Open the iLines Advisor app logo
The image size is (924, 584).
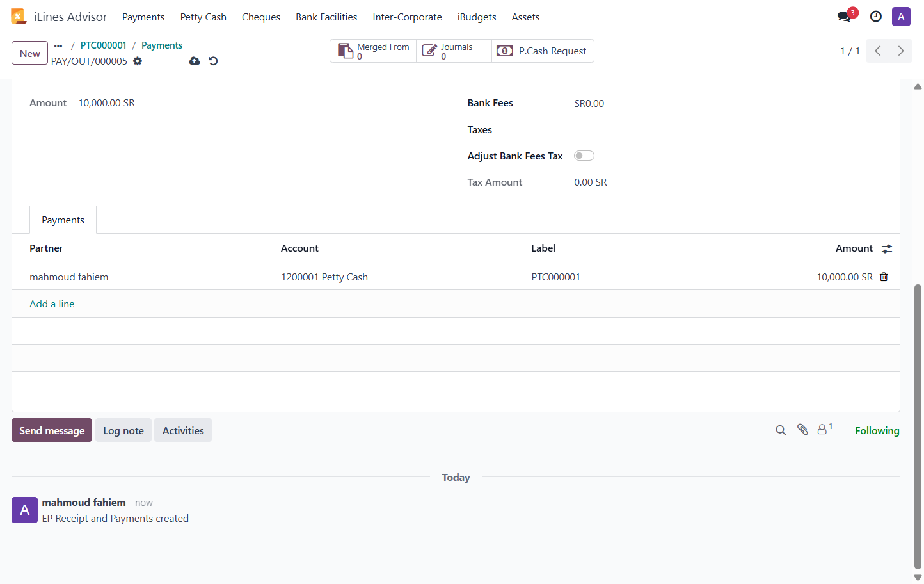(19, 17)
